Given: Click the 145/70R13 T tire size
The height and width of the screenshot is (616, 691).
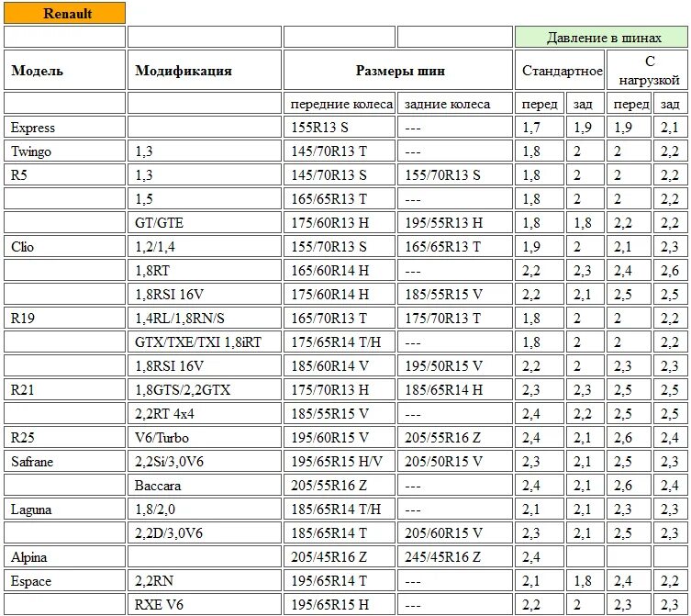Looking at the screenshot, I should [x=340, y=151].
